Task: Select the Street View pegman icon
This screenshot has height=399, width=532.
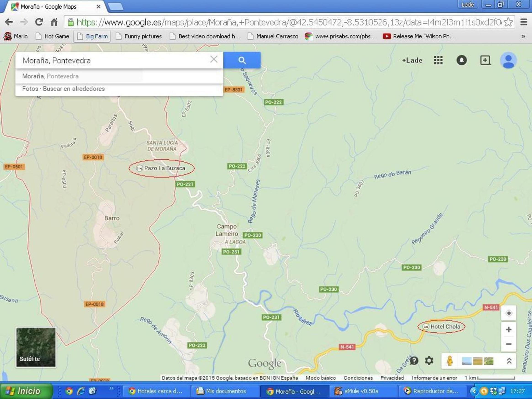Action: click(450, 361)
